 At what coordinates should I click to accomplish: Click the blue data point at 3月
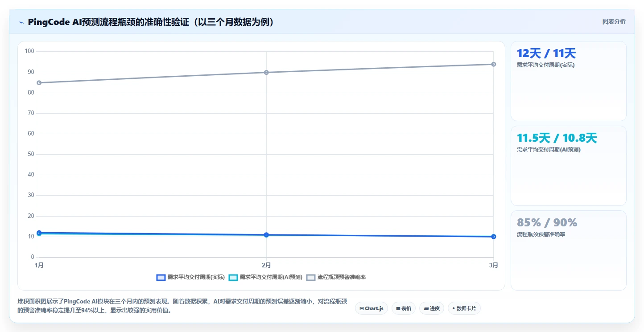point(493,237)
